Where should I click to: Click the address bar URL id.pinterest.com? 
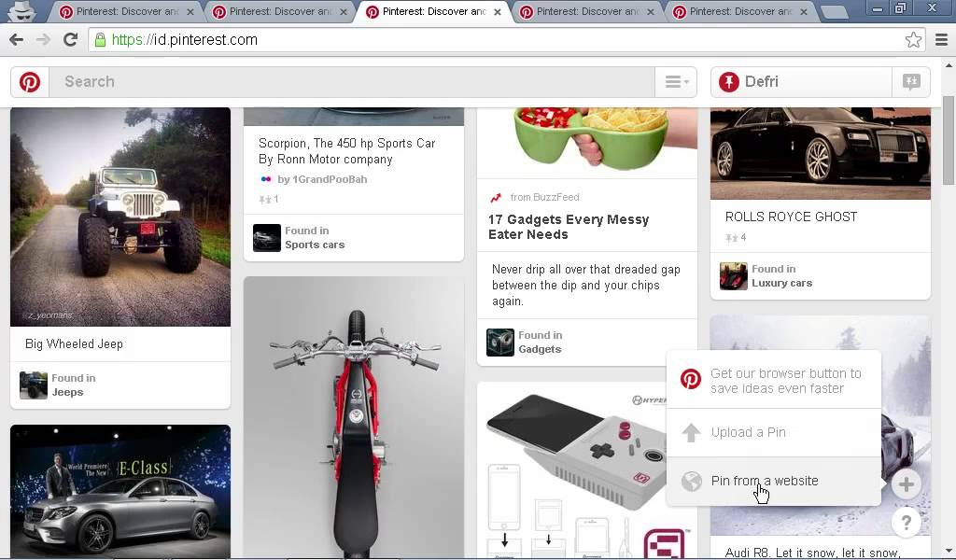(x=185, y=39)
